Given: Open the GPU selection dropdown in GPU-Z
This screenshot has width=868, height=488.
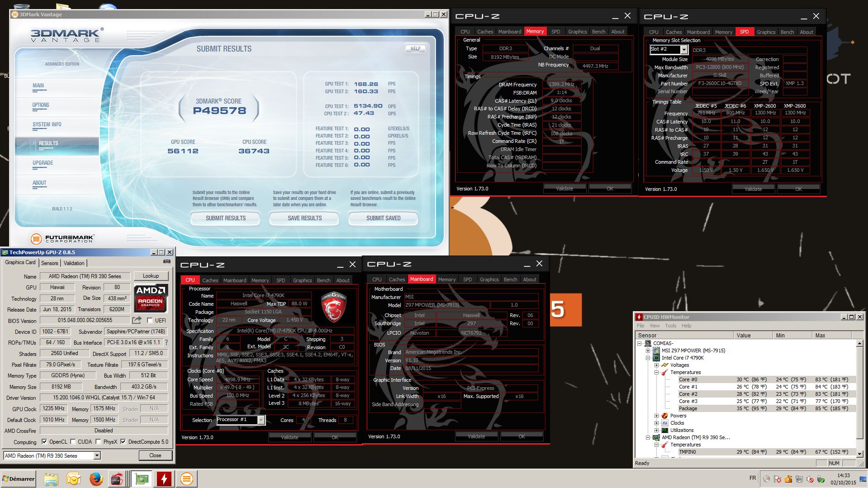Looking at the screenshot, I should coord(97,456).
